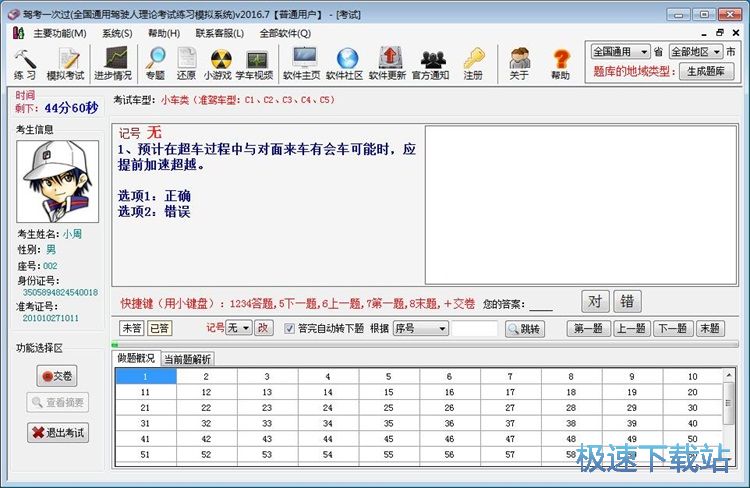Open the 记号 mark dropdown

point(238,328)
